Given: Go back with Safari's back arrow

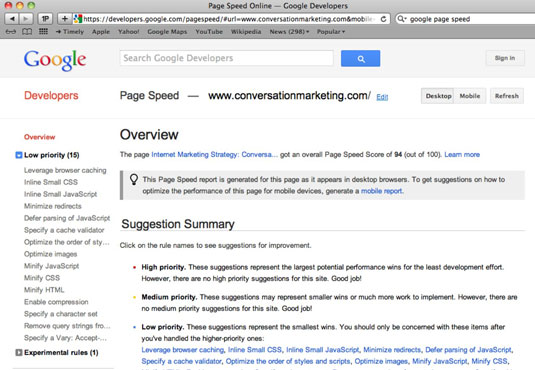Looking at the screenshot, I should coord(12,19).
